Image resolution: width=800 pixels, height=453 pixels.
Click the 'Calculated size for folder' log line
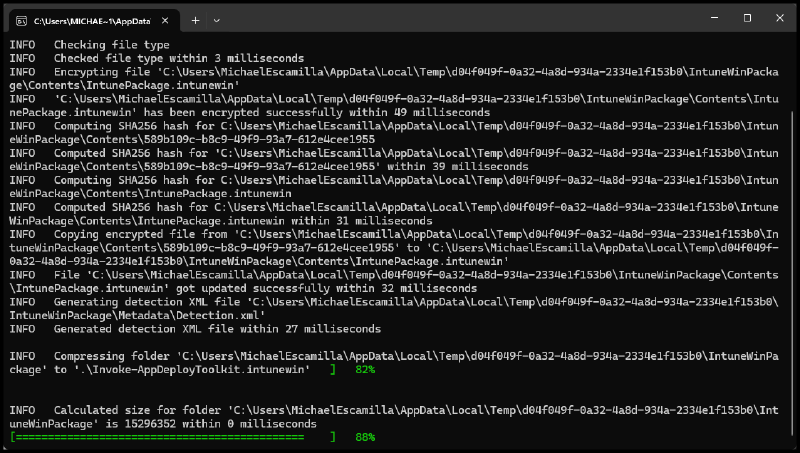140,410
